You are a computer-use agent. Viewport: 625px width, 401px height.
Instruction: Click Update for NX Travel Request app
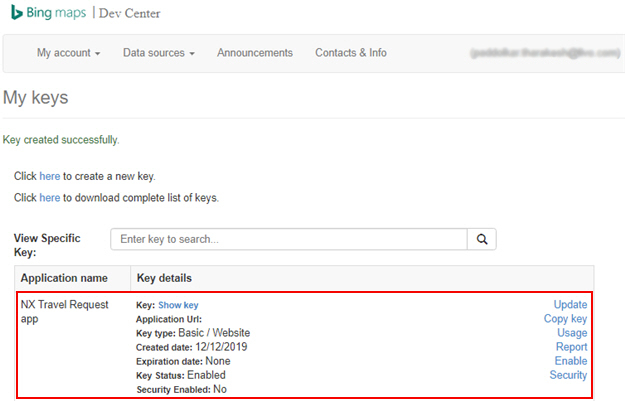point(570,305)
